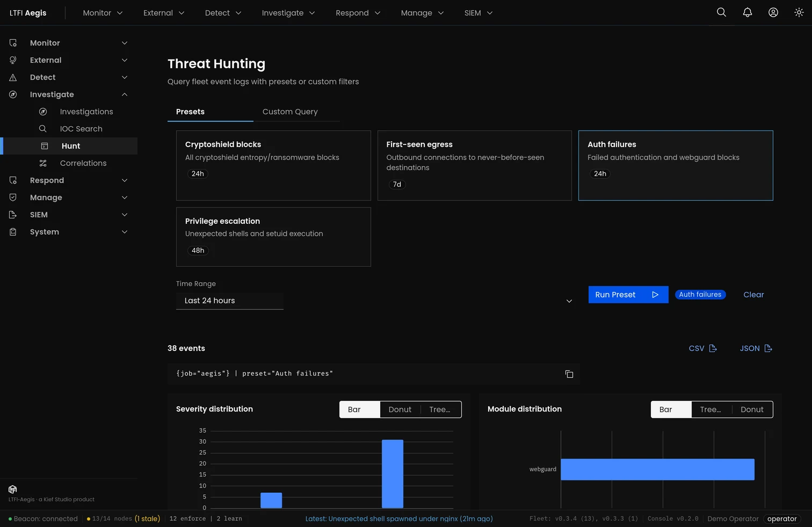812x527 pixels.
Task: Open notifications bell
Action: (747, 12)
